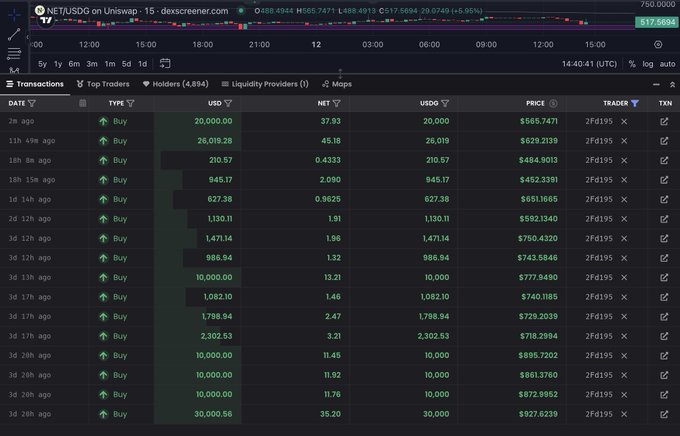Collapse the drawing toolbar arrow
This screenshot has width=680, height=436.
[x=27, y=37]
